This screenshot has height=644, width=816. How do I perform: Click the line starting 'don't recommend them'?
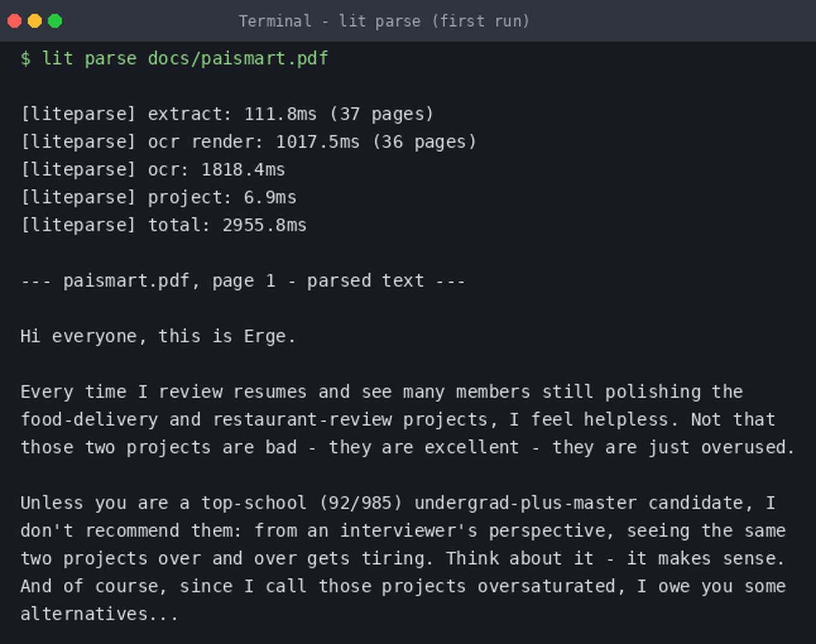tap(403, 531)
